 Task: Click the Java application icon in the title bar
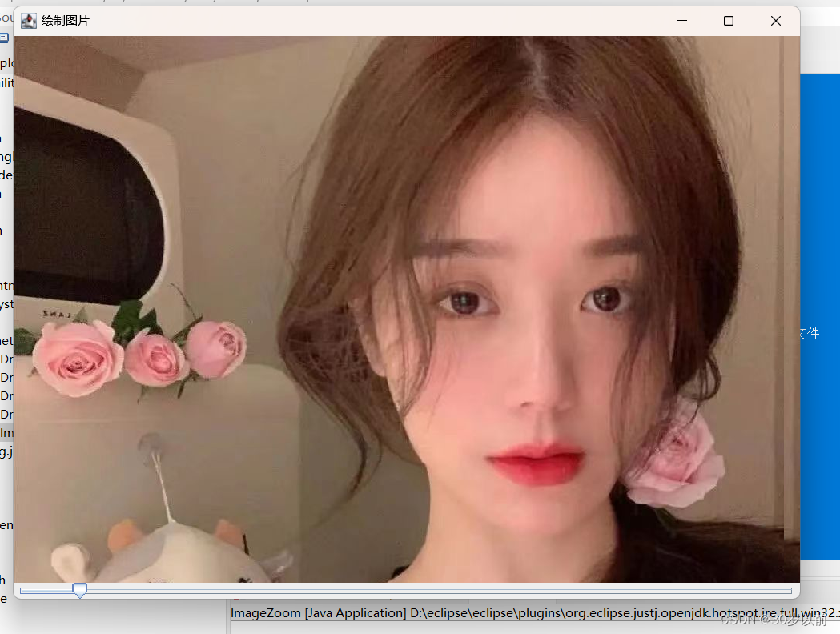coord(29,21)
